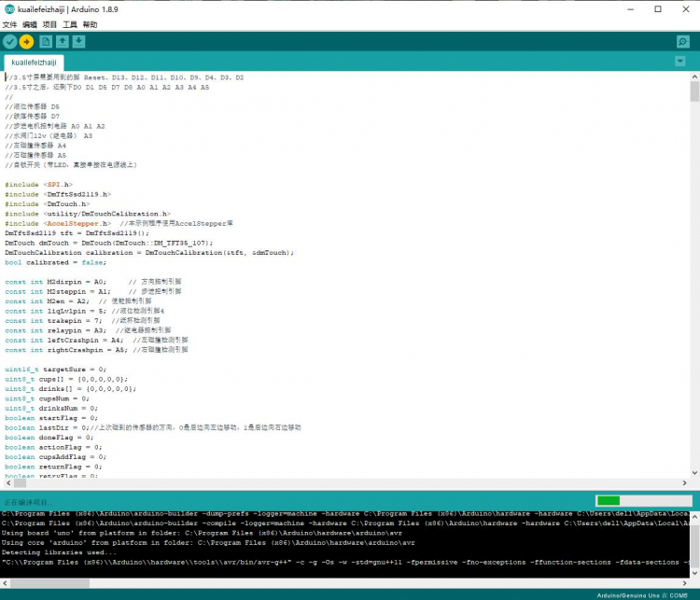Image resolution: width=700 pixels, height=600 pixels.
Task: Click the editor horizontal scrollbar thumb
Action: click(21, 482)
